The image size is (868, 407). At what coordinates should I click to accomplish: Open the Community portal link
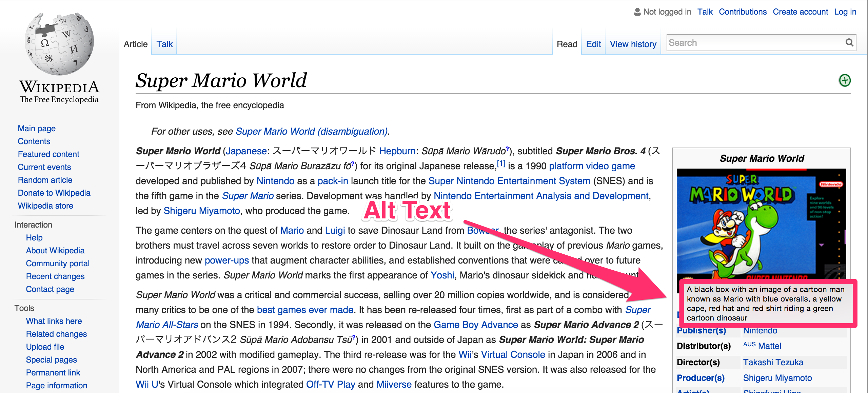point(58,264)
